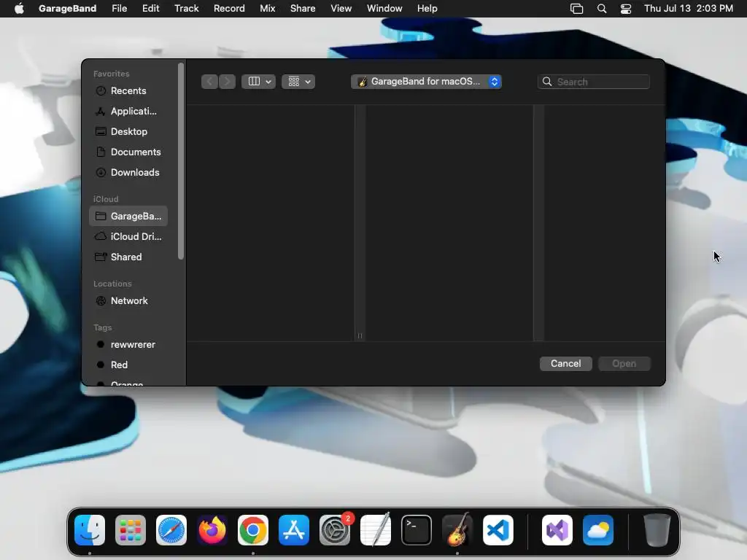Go back with the back arrow

(209, 82)
